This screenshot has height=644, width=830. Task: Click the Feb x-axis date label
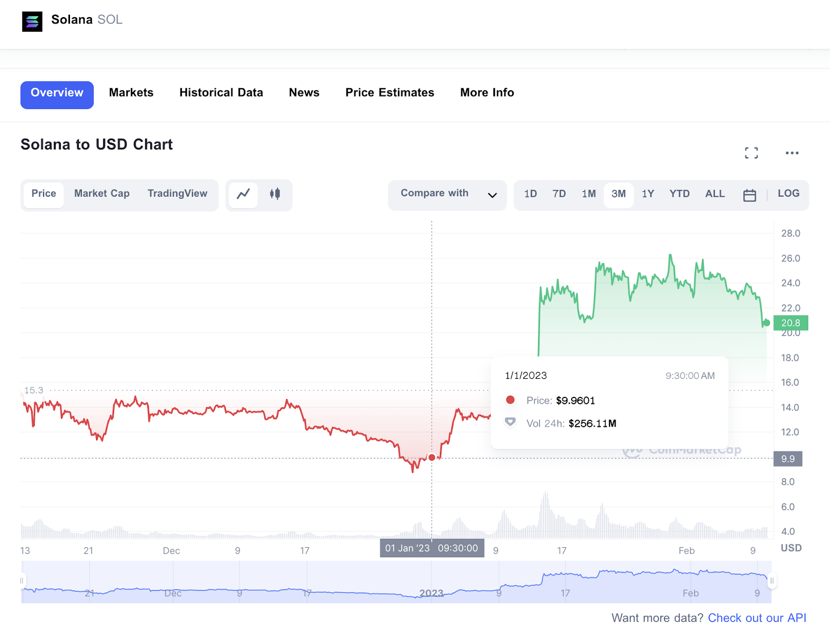pos(686,551)
